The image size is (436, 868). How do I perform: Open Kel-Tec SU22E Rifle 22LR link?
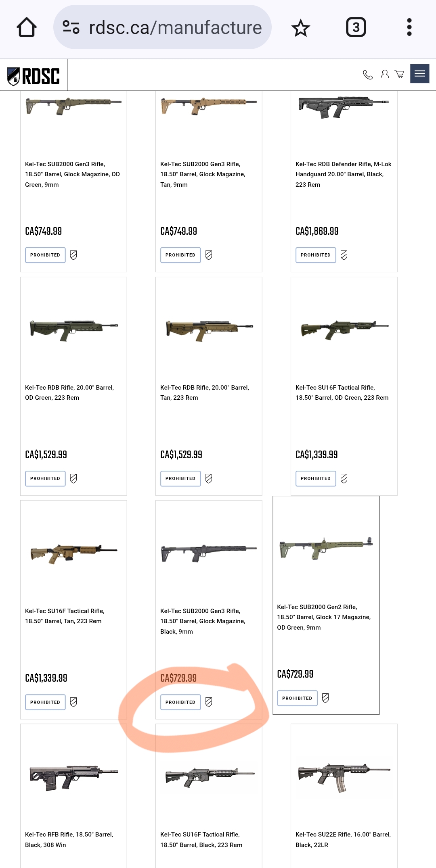click(x=343, y=839)
